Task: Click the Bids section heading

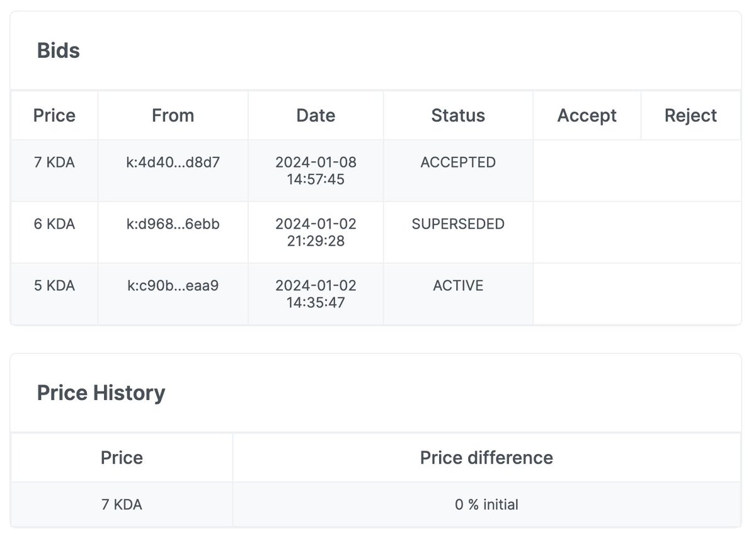Action: pyautogui.click(x=59, y=50)
